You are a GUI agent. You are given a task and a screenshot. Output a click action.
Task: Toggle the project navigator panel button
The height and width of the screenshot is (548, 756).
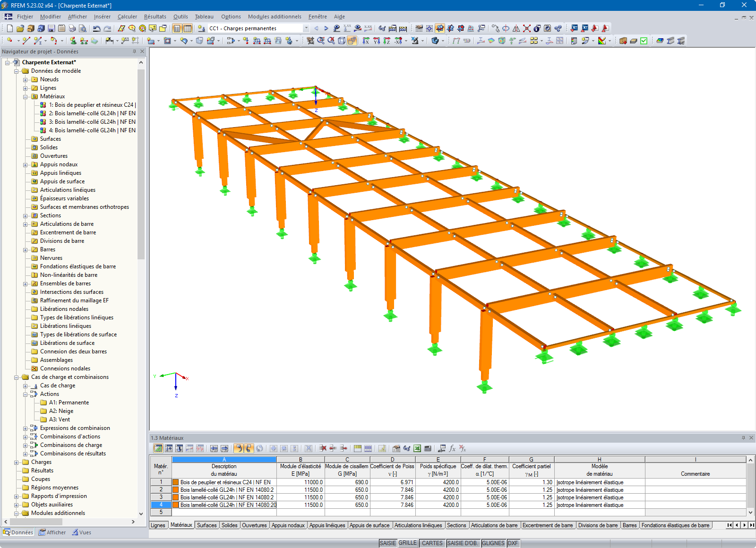177,28
